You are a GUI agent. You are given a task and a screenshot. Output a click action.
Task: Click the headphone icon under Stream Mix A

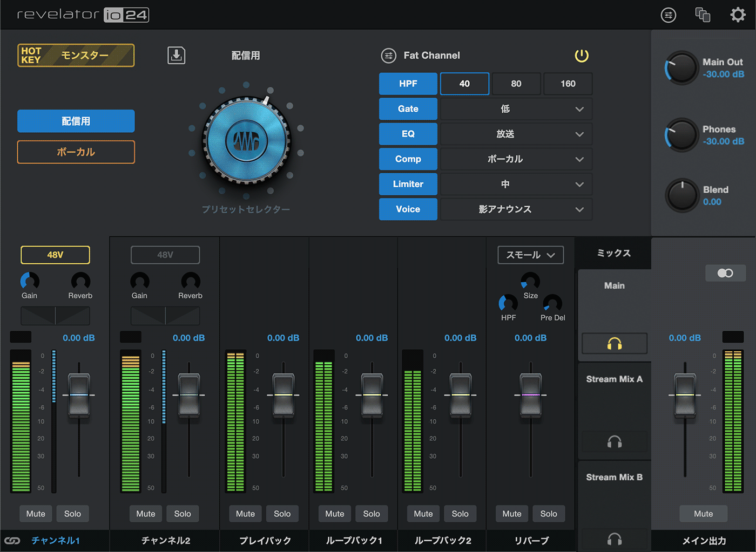[613, 441]
